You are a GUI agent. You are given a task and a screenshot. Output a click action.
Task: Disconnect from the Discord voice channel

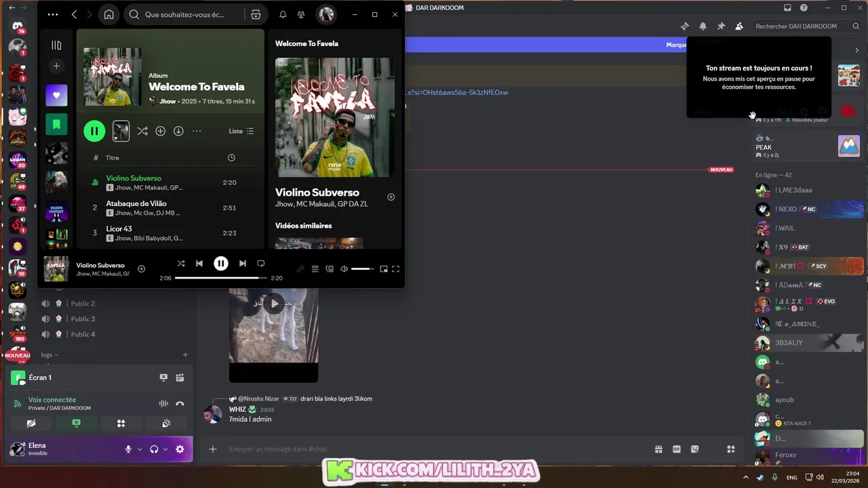180,403
